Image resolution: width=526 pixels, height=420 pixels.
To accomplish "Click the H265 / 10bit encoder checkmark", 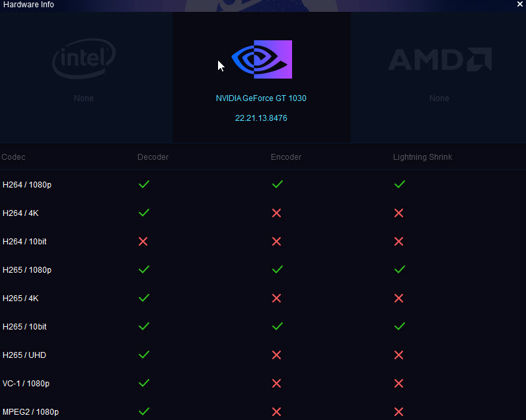I will (277, 326).
